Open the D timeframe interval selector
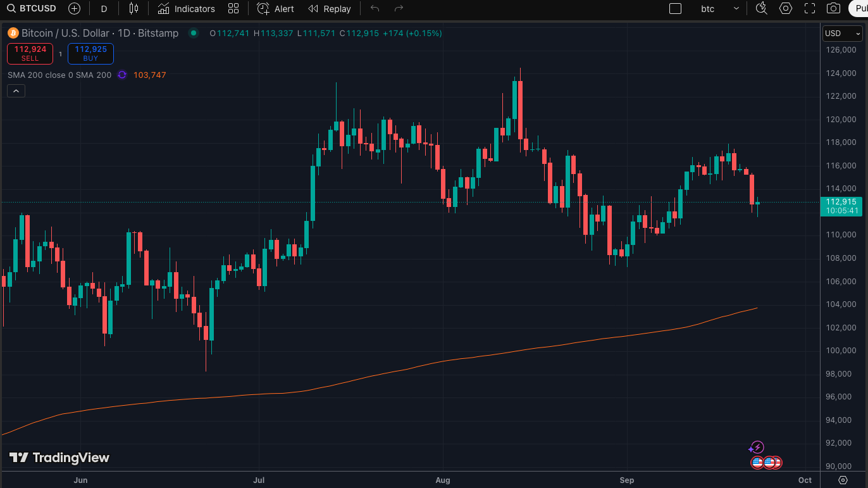Screen dimensions: 868x488 104,9
